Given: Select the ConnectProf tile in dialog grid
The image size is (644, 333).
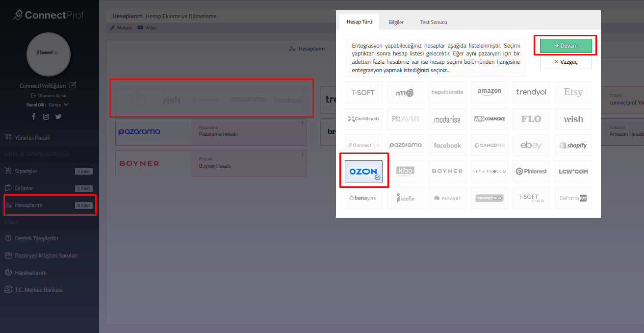Looking at the screenshot, I should point(363,145).
